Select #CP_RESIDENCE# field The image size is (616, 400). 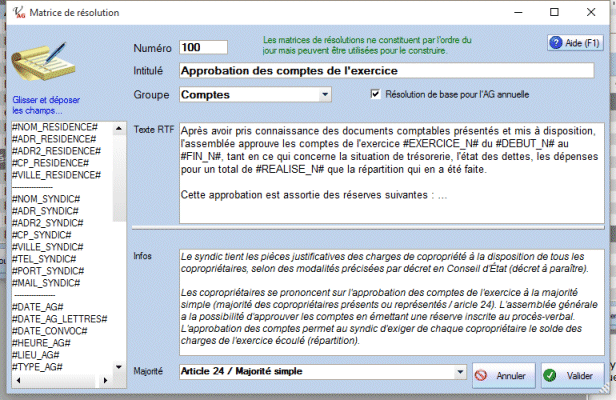tap(50, 163)
